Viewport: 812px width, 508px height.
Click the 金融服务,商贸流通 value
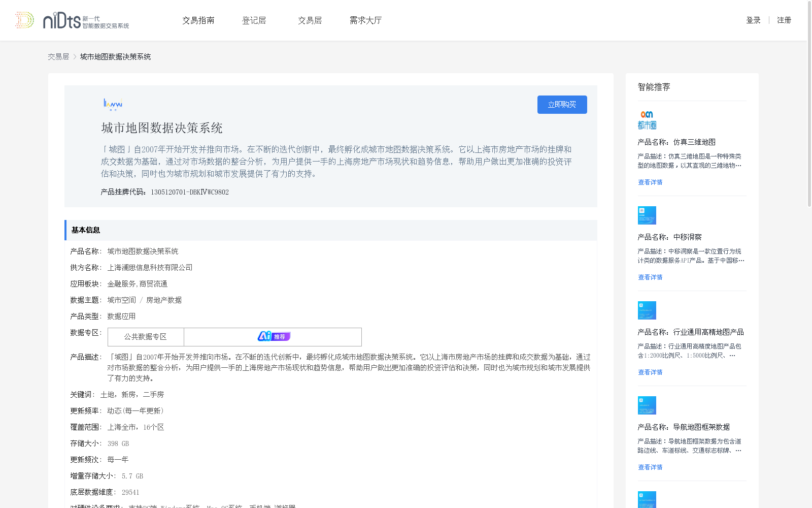click(137, 284)
